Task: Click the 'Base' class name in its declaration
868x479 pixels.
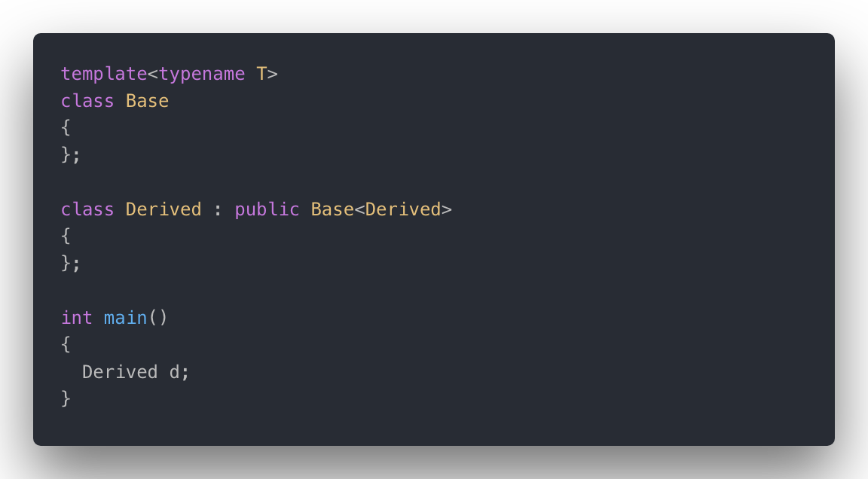Action: click(x=147, y=101)
